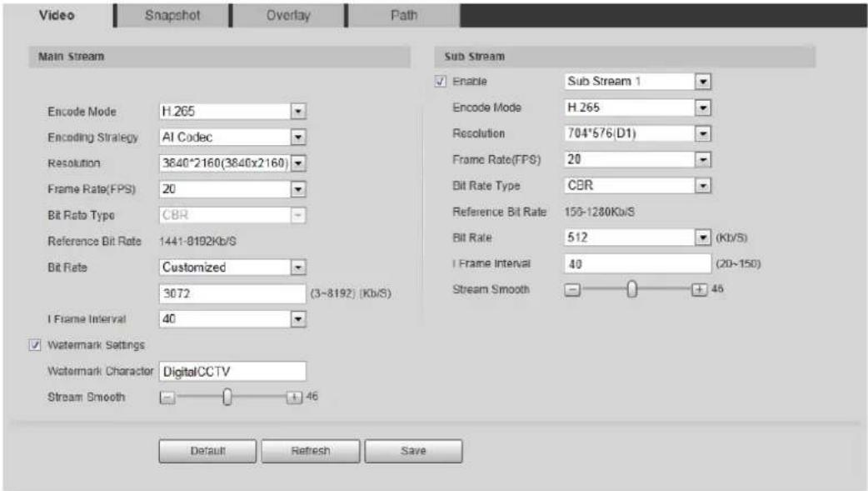This screenshot has height=491, width=868.
Task: Open Main Stream Bit Rate Customized dropdown
Action: click(x=232, y=267)
